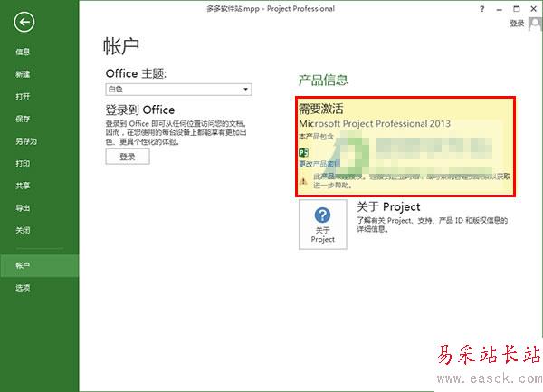The image size is (543, 392).
Task: Open the 打印 (Print) page
Action: pyautogui.click(x=23, y=164)
